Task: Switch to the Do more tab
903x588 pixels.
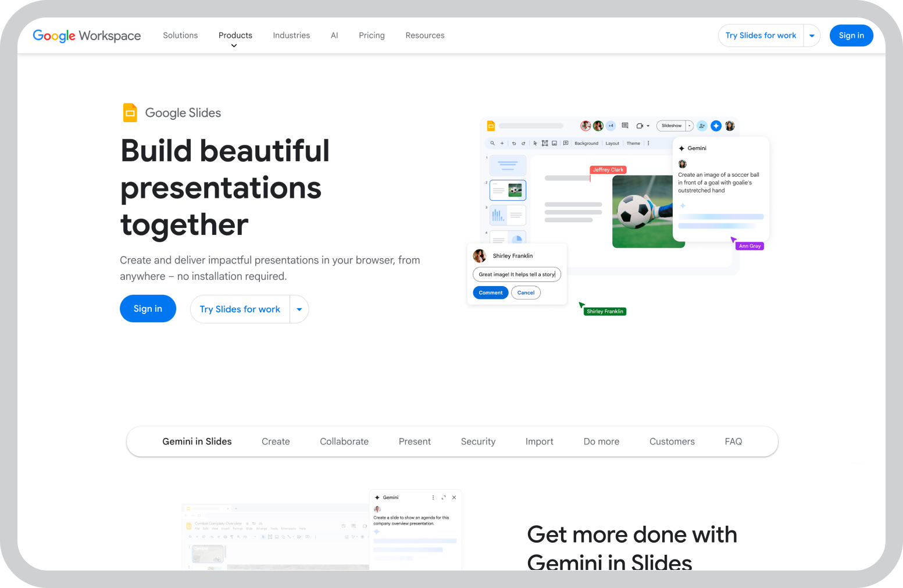Action: pyautogui.click(x=601, y=441)
